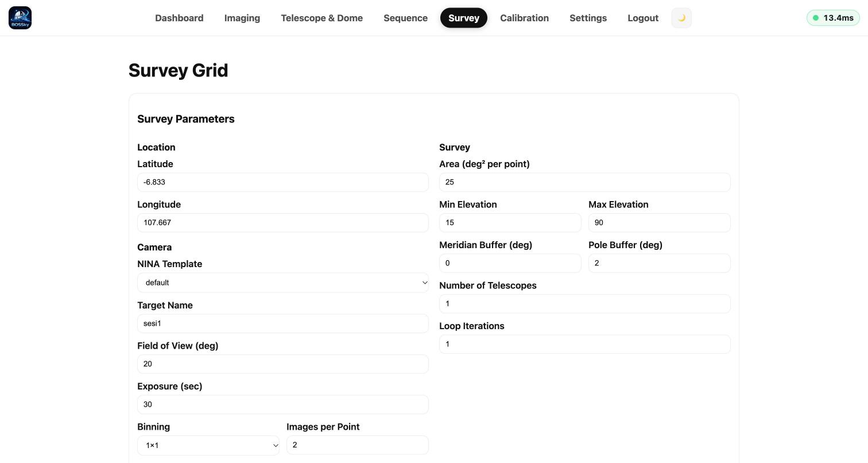Click the Pole Buffer (deg) field

click(660, 263)
